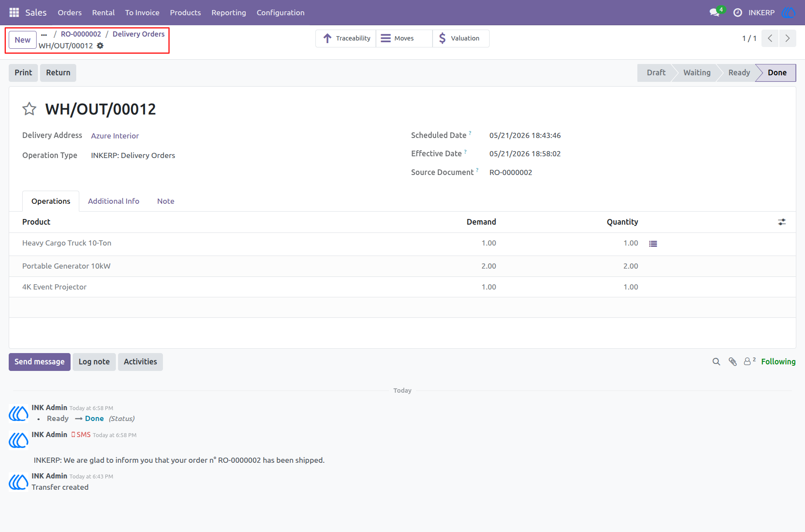Open the gear actions menu next to WH/OUT/00012
The height and width of the screenshot is (532, 805).
100,46
